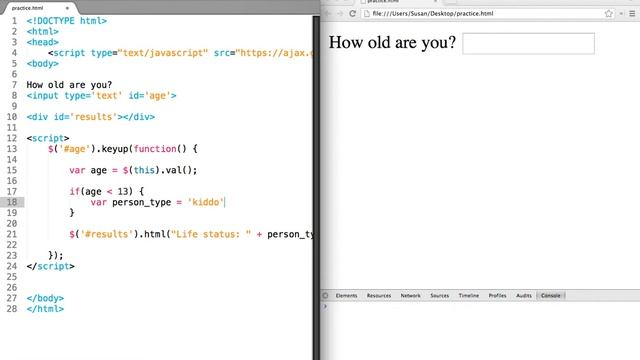Click the 'kiddo' string in the code
This screenshot has width=640, height=360.
tap(206, 202)
